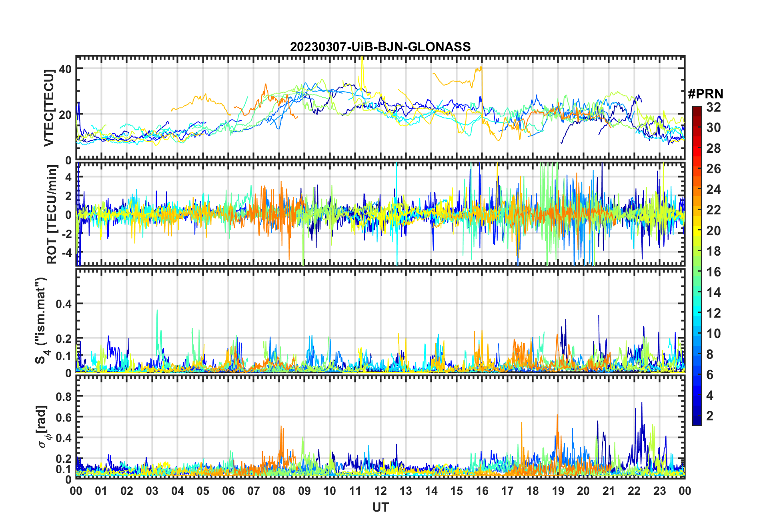Click PRN colorbar tick label 6

pos(710,375)
